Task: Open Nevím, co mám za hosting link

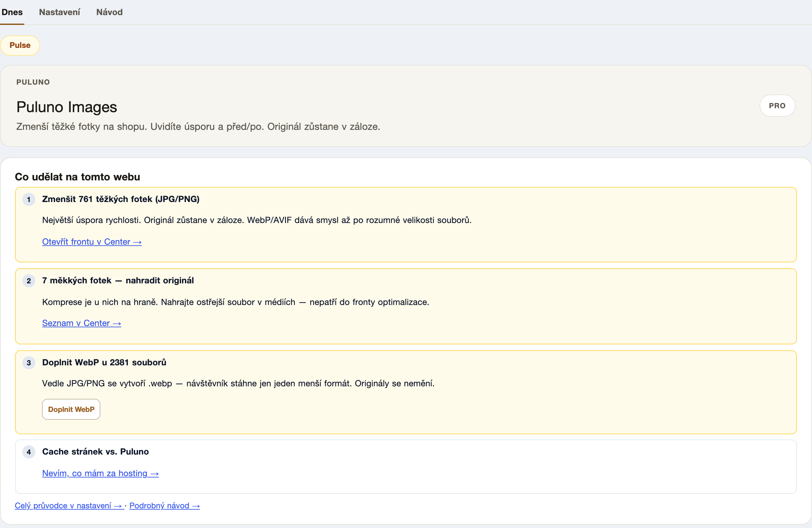Action: tap(100, 473)
